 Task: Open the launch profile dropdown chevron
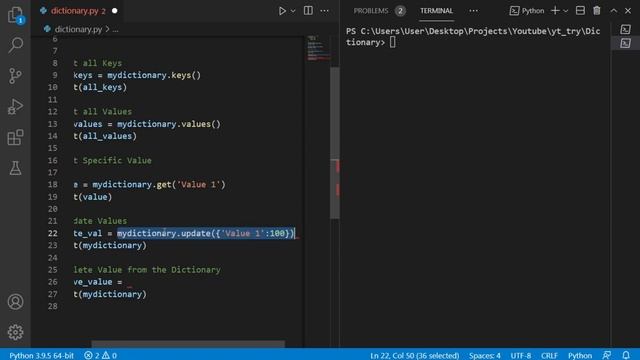(x=566, y=11)
